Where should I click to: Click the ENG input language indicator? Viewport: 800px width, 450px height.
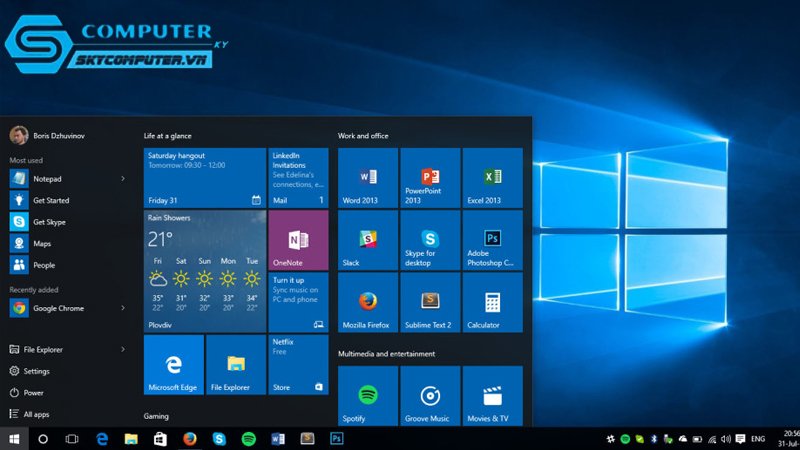(758, 439)
